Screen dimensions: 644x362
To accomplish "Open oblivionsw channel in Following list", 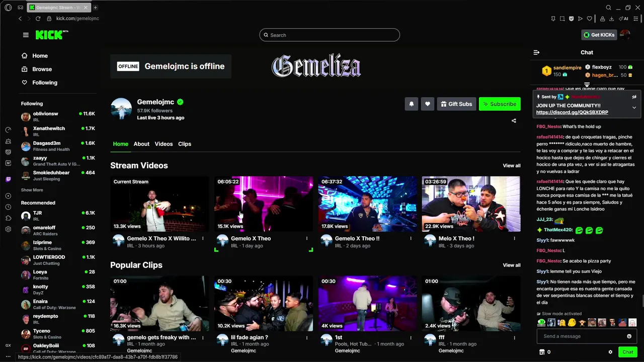I will tap(58, 117).
